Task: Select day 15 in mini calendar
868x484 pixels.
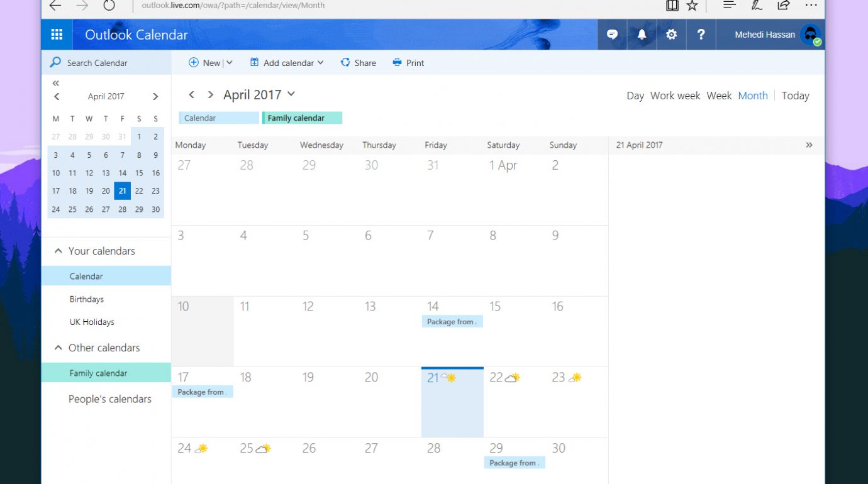Action: 139,173
